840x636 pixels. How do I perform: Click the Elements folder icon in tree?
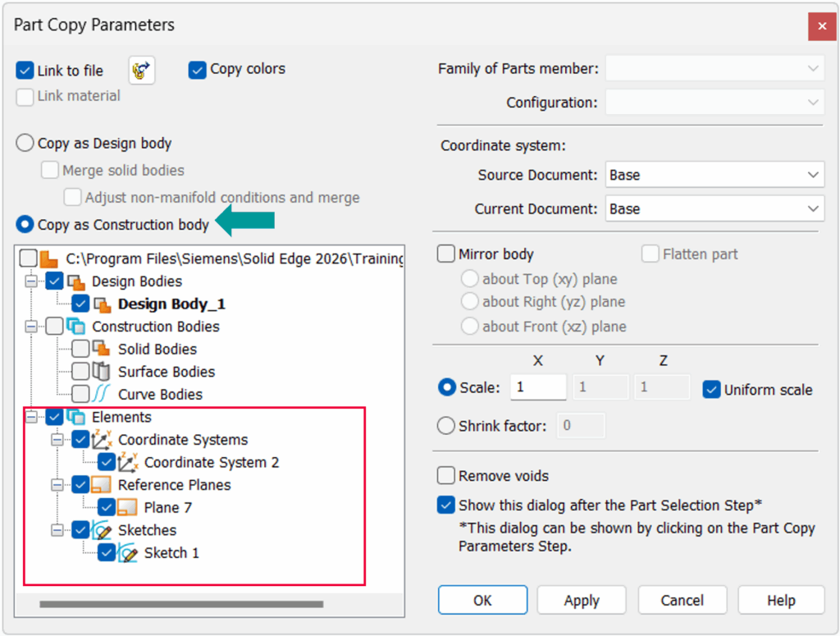pos(76,417)
